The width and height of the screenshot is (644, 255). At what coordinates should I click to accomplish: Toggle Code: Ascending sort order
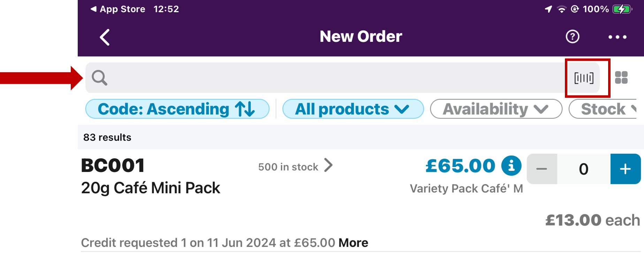coord(177,109)
